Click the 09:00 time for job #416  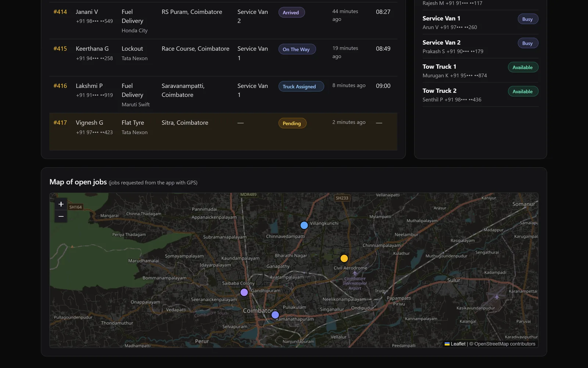[383, 86]
